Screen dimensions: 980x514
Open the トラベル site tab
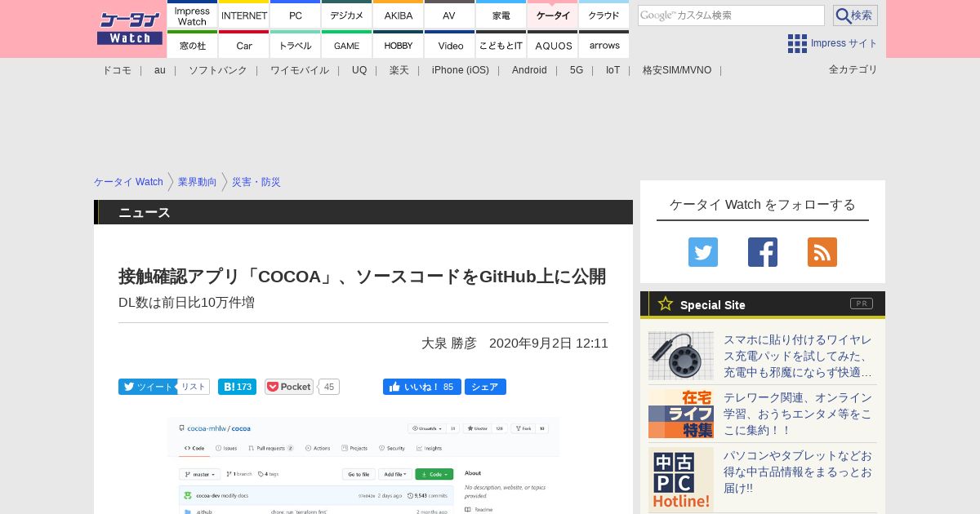coord(296,45)
